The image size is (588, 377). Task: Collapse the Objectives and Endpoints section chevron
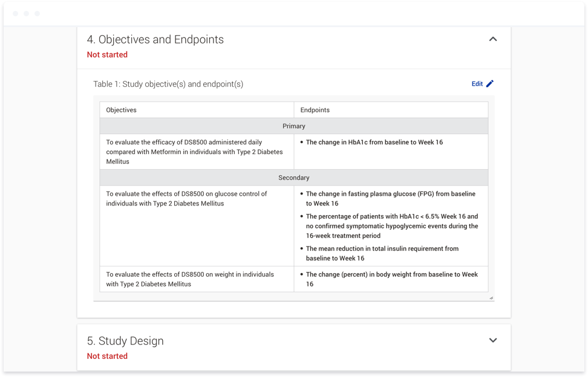pyautogui.click(x=493, y=39)
